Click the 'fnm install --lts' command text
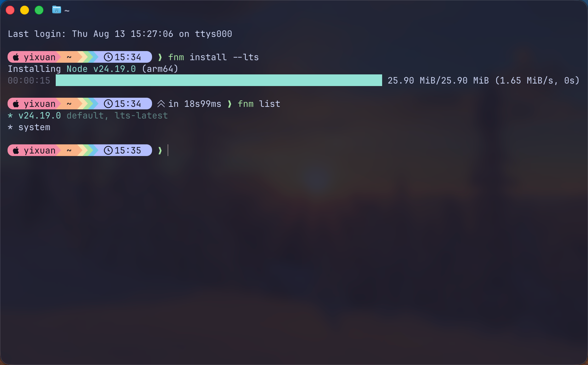Screen dimensions: 588x365 pyautogui.click(x=213, y=57)
